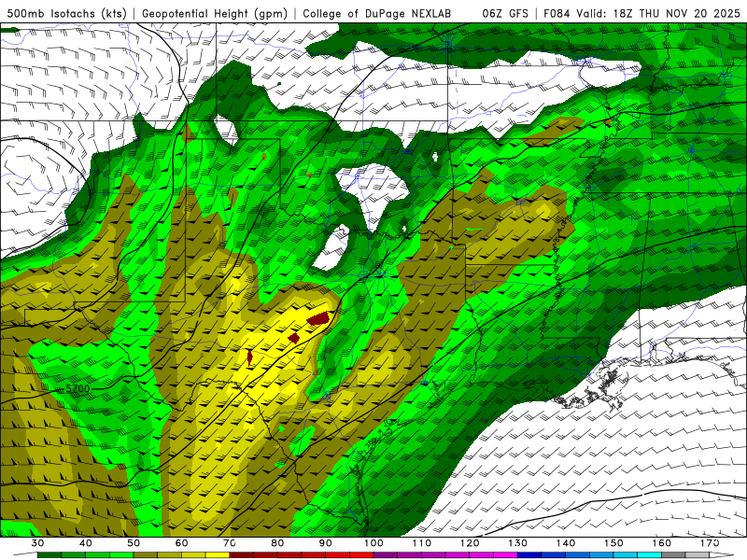Click the "College of DuPage NEXLAB" header text

click(376, 14)
